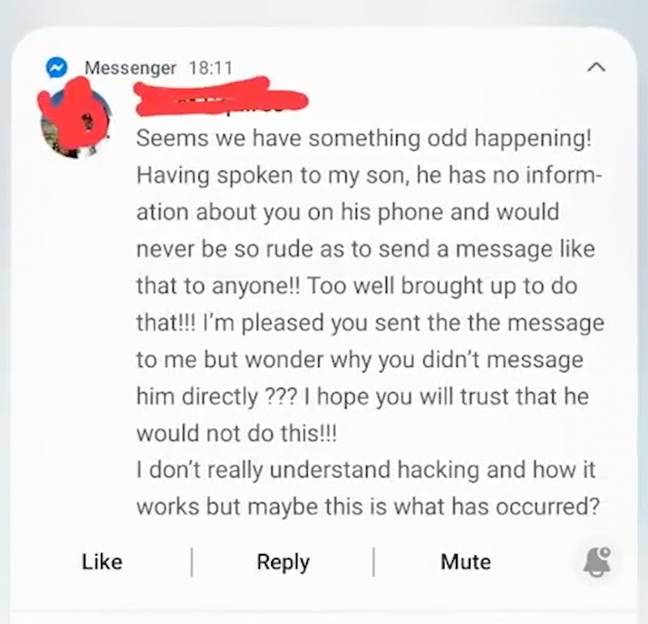
Task: Collapse the notification using the up chevron
Action: tap(596, 67)
